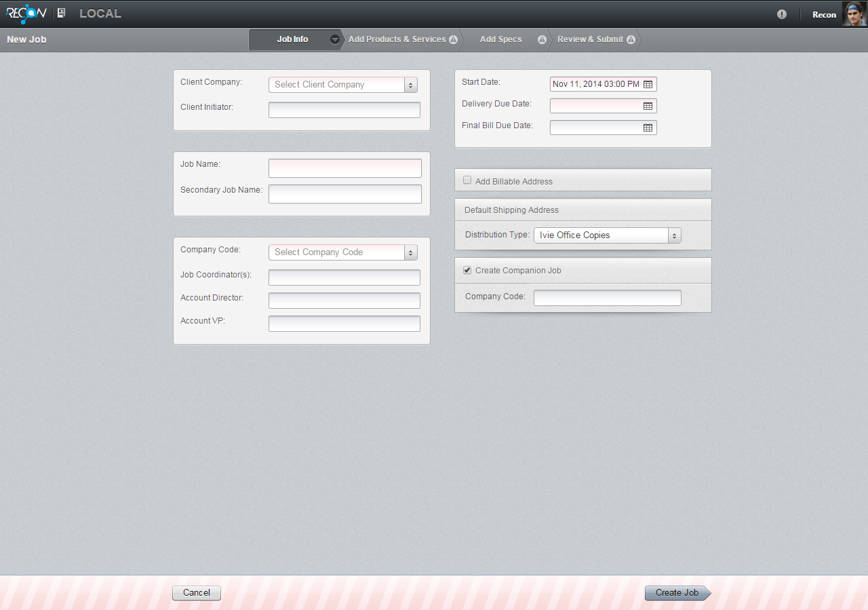Click the Create Job button
The height and width of the screenshot is (610, 868).
pos(677,593)
